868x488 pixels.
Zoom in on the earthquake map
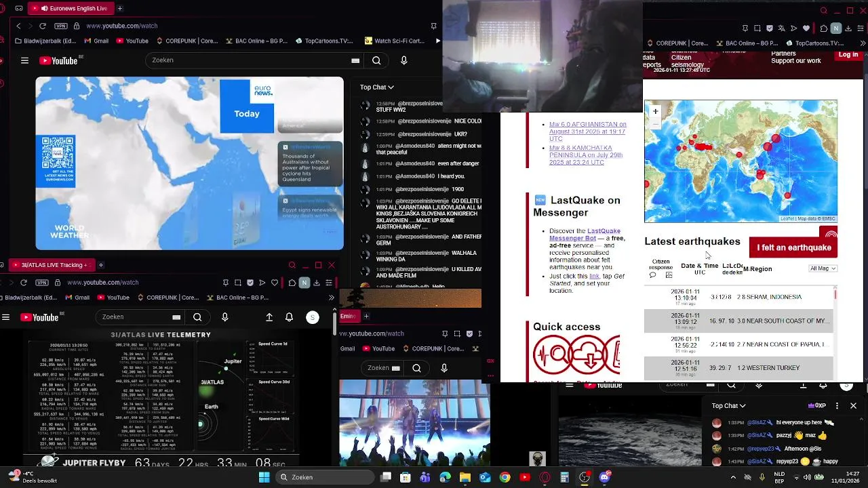point(655,111)
